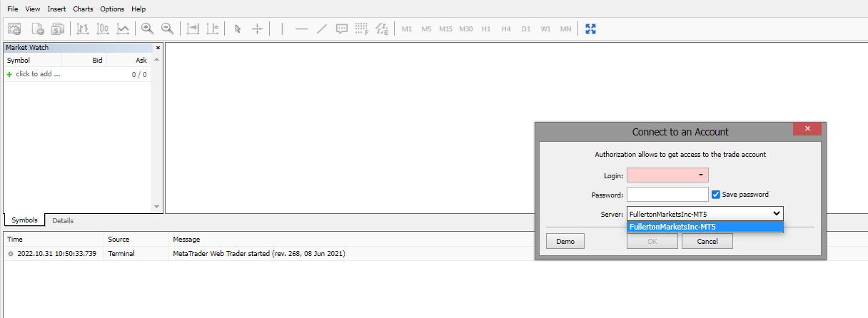Click Market Watch scrollbar up arrow

[x=157, y=60]
